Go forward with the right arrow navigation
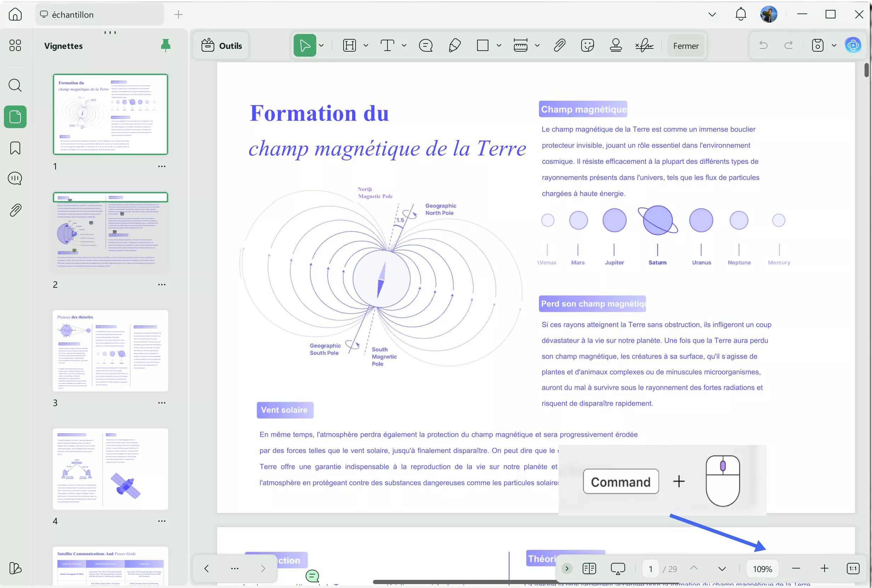This screenshot has height=588, width=872. click(x=263, y=569)
